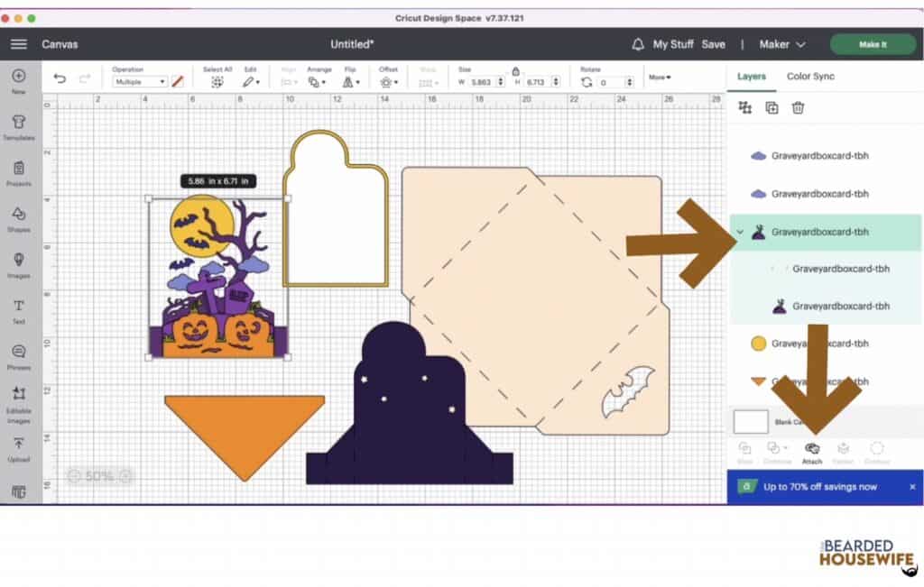This screenshot has height=587, width=924.
Task: Open the Templates panel in the sidebar
Action: [18, 126]
